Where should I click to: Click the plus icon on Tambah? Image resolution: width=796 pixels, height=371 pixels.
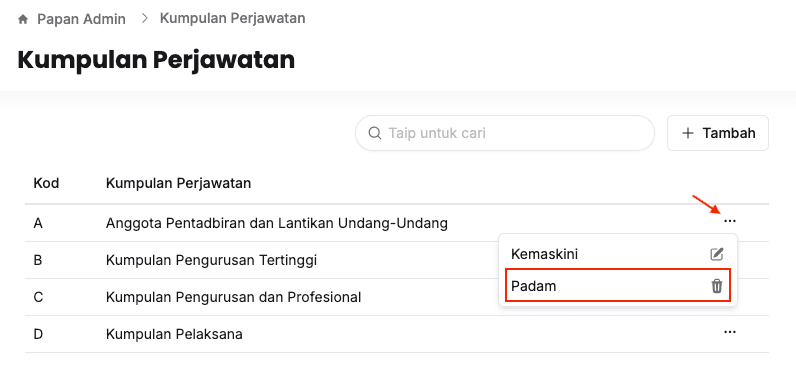tap(688, 133)
